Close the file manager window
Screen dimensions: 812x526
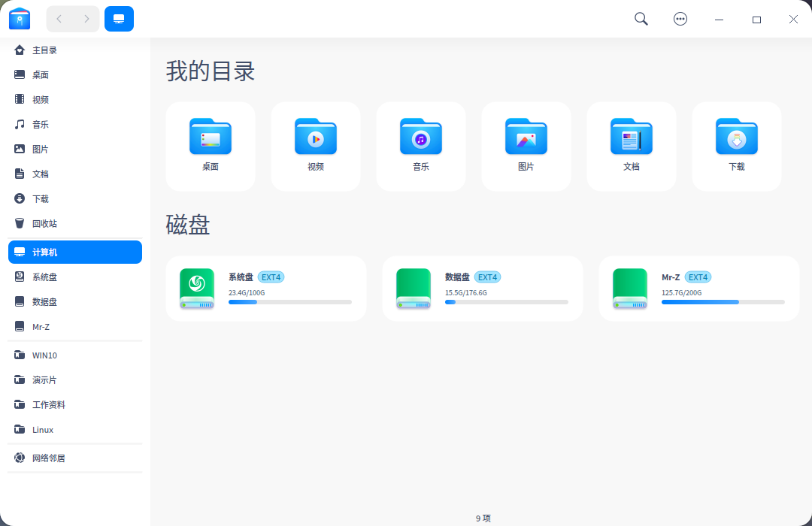pyautogui.click(x=793, y=19)
